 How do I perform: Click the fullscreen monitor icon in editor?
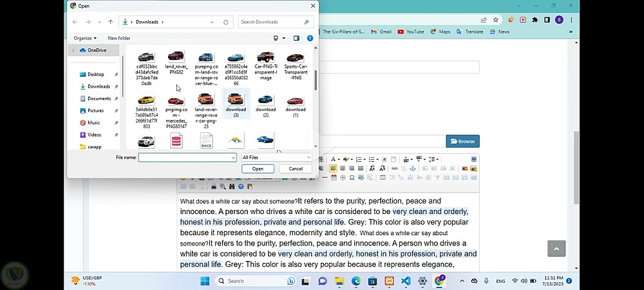coord(473,159)
